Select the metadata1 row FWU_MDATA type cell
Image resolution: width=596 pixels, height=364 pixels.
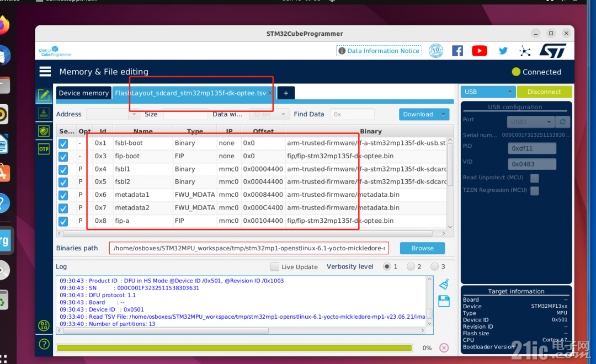point(195,195)
